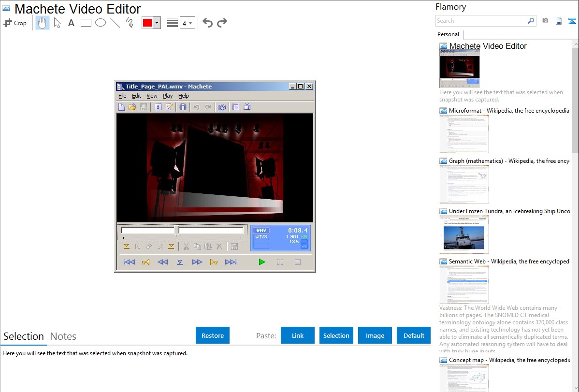Expand the line width dropdown
579x392 pixels.
click(x=190, y=23)
